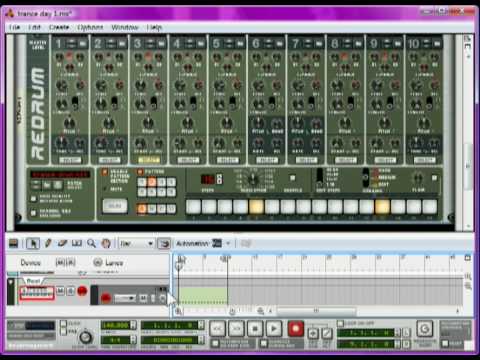Select pattern 2 on Redrum
The width and height of the screenshot is (480, 360).
(x=152, y=182)
